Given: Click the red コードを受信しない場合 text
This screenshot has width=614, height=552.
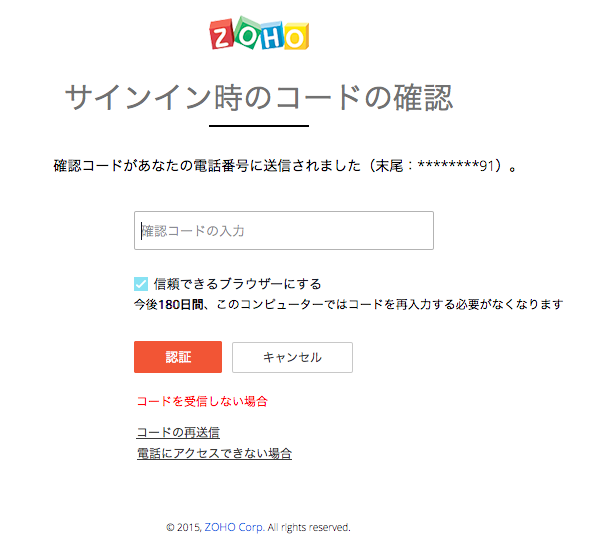Looking at the screenshot, I should coord(202,401).
